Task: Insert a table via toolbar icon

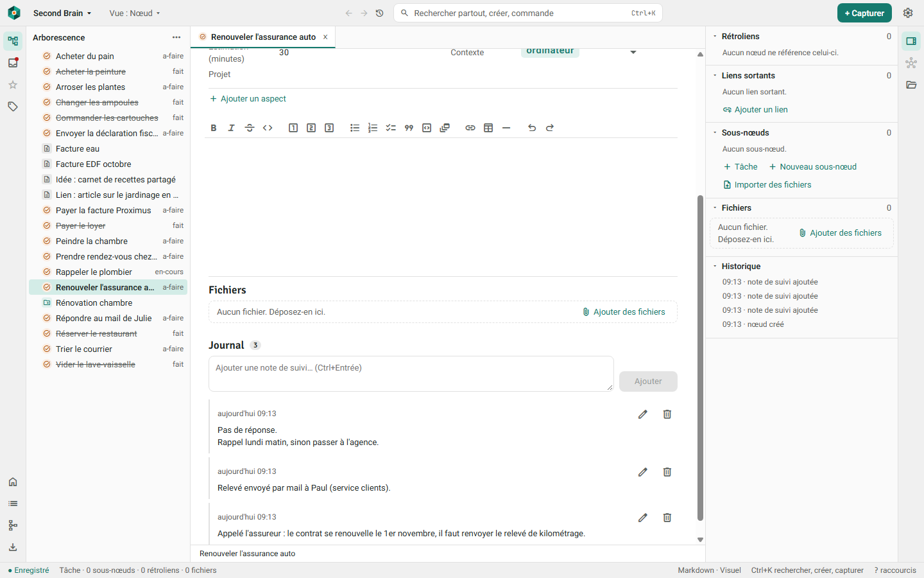Action: point(488,128)
